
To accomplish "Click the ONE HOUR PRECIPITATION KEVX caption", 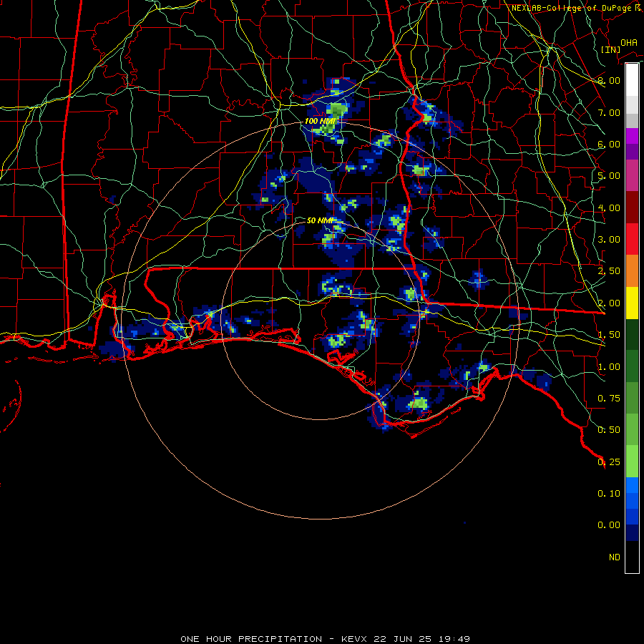I will [326, 639].
